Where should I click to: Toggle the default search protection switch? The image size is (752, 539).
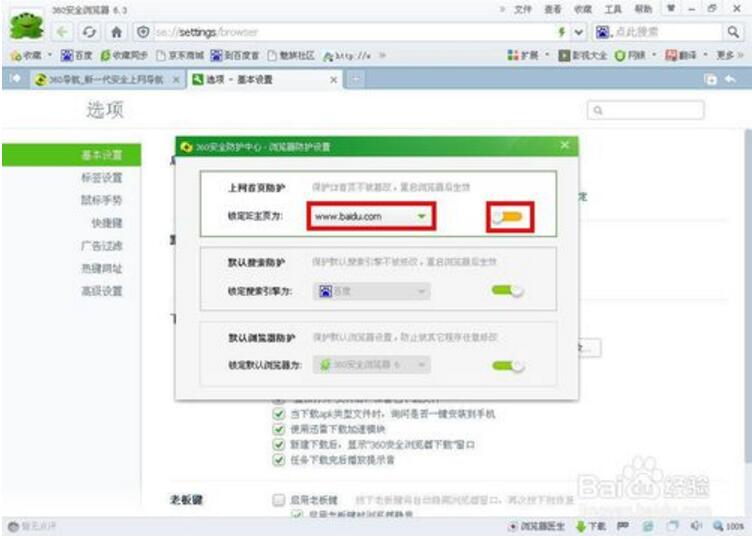pyautogui.click(x=508, y=290)
